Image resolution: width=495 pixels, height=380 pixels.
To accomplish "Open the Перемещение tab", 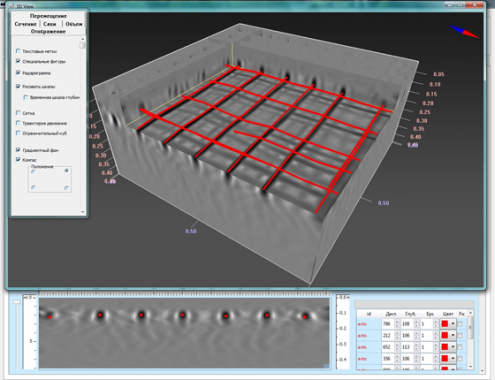I will click(x=48, y=16).
